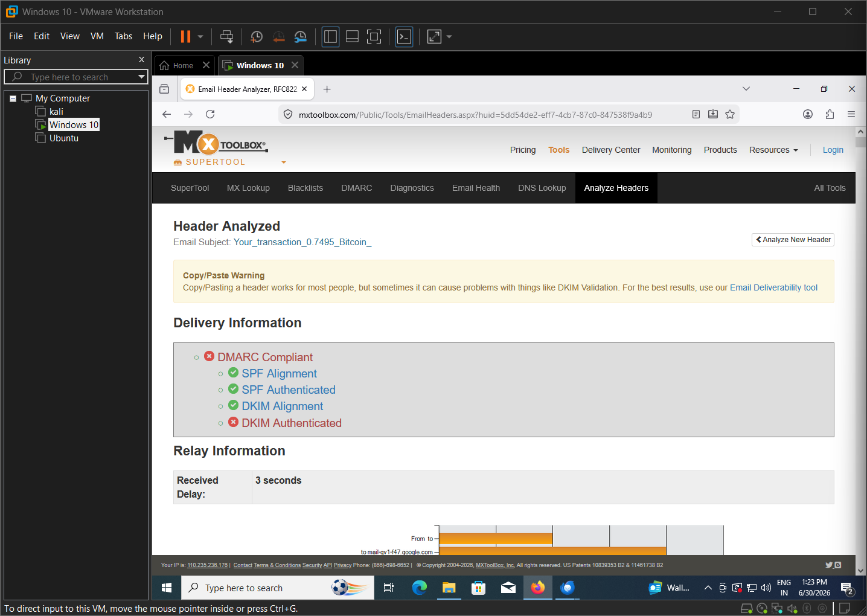This screenshot has width=867, height=616.
Task: Open the Email Deliverability tool link
Action: click(x=773, y=287)
